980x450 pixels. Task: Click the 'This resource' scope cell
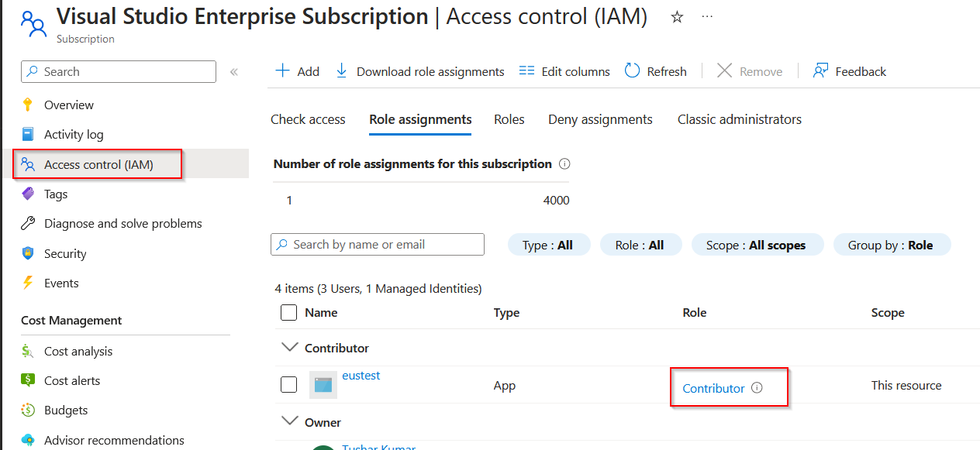(x=906, y=385)
